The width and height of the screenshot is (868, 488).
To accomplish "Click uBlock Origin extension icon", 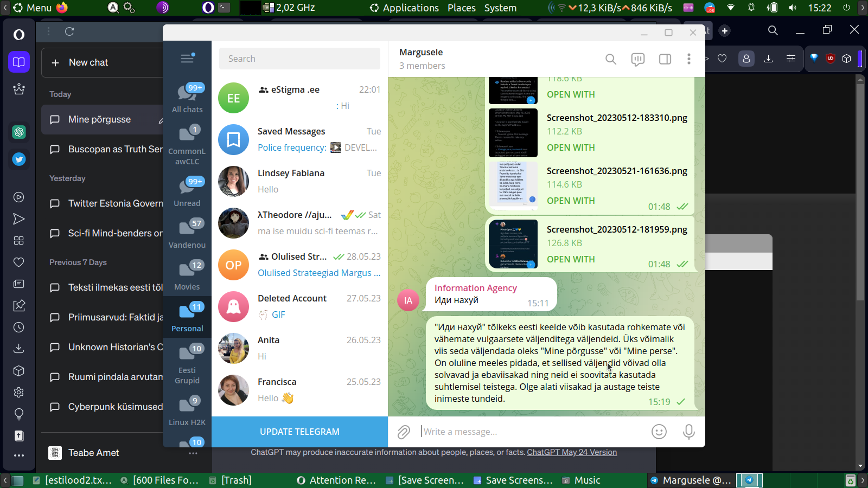I will 830,59.
